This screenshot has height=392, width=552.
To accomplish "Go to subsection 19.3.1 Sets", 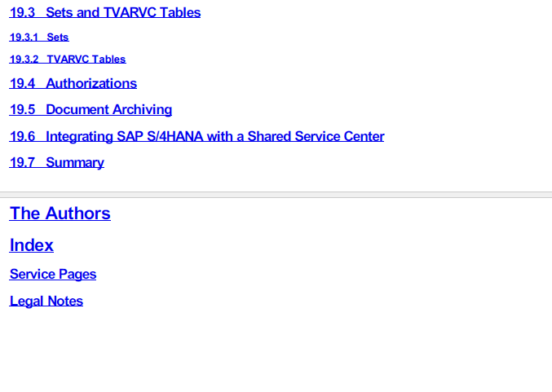I will tap(39, 37).
